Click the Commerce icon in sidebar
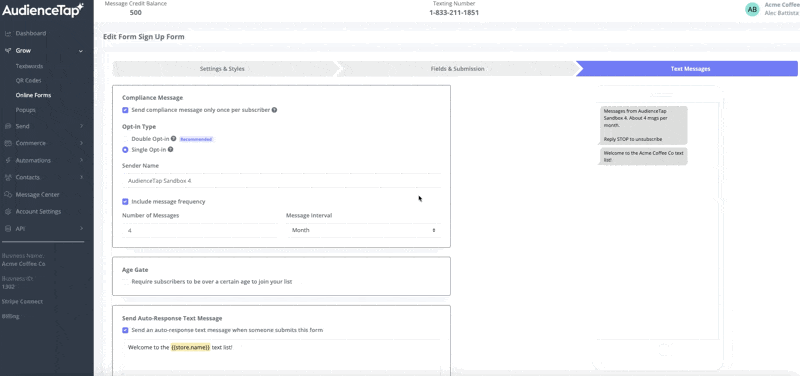 click(8, 143)
